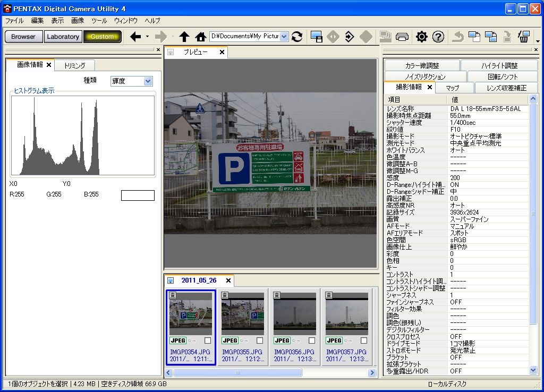Open the back button history dropdown arrow
Viewport: 544px width, 392px height.
pos(147,37)
